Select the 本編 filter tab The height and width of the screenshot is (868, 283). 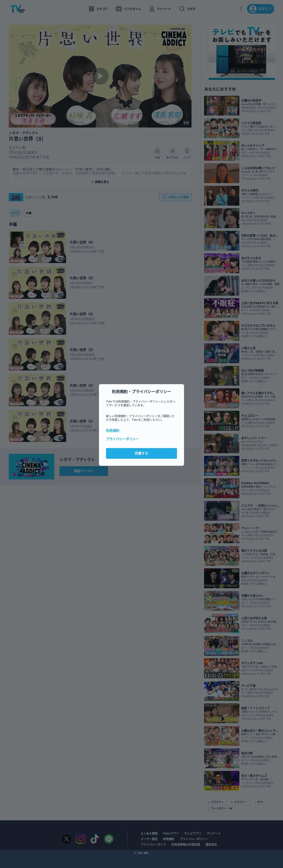click(29, 213)
